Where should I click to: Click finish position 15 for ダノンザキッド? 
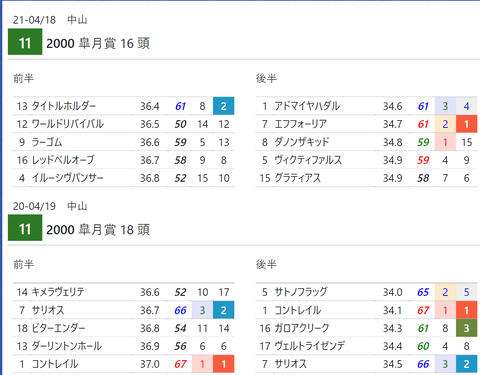pos(467,142)
